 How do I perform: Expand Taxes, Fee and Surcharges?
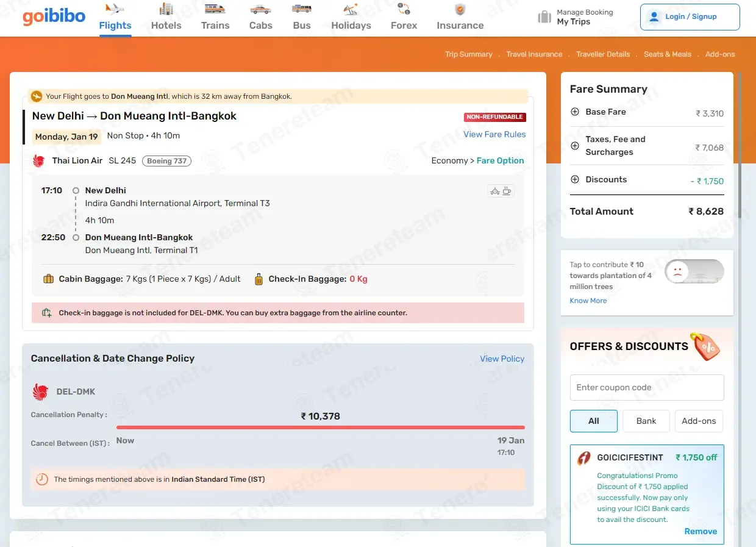pyautogui.click(x=574, y=146)
